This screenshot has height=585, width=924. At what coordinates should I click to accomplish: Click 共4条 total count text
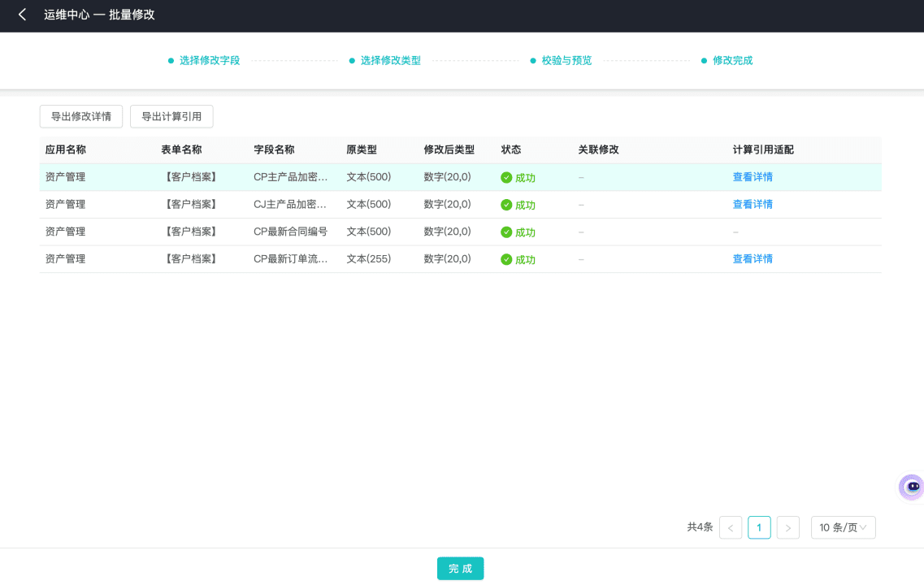pos(700,526)
